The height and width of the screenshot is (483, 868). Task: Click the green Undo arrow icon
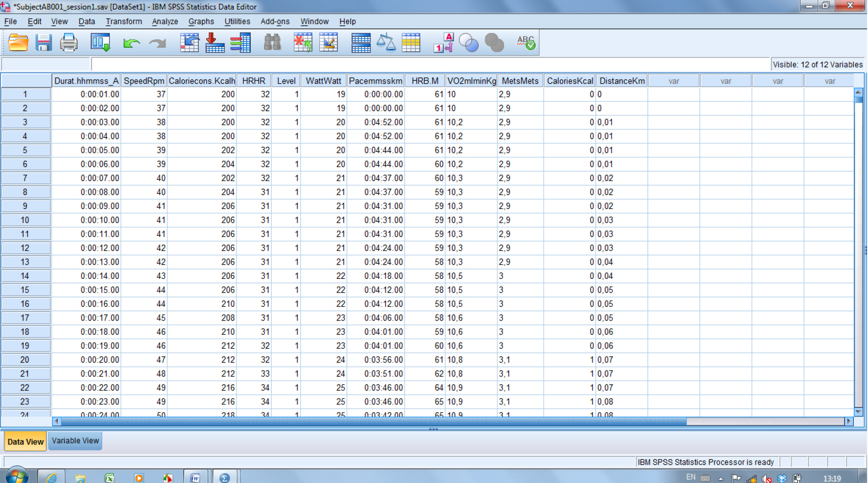tap(131, 43)
